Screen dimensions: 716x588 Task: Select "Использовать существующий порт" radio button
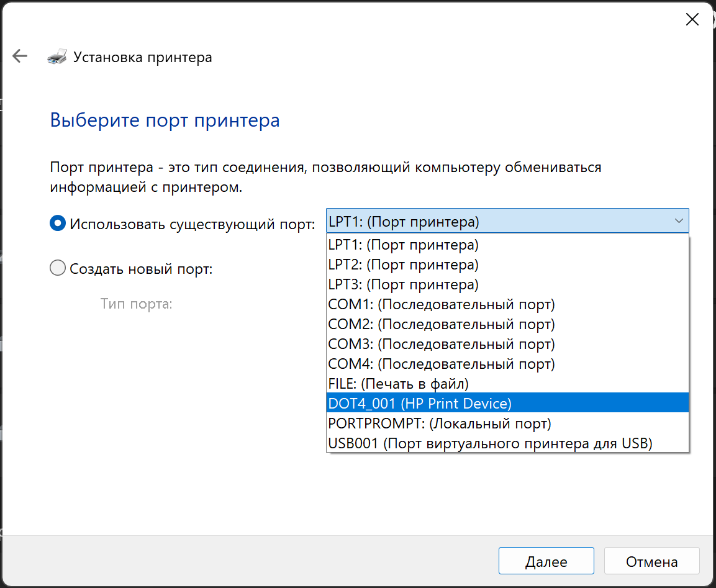[58, 224]
